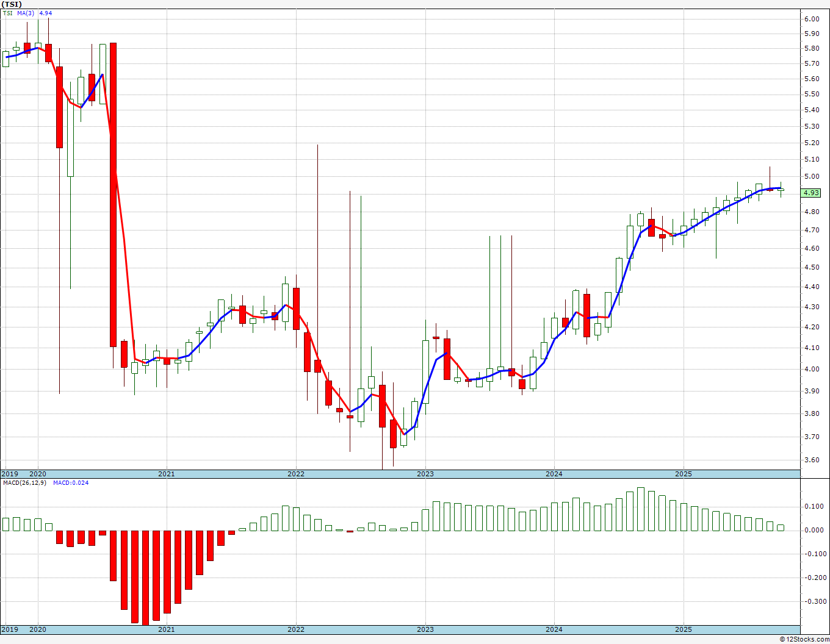Image resolution: width=830 pixels, height=644 pixels.
Task: Click 2023 on the price chart time axis
Action: [425, 474]
